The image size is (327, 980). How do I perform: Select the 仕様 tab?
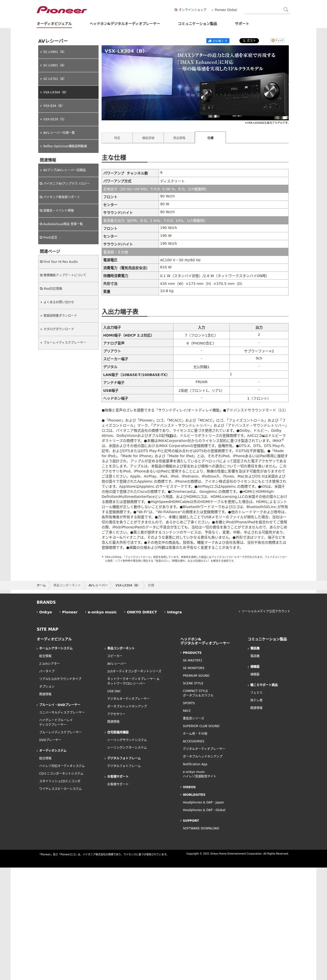click(210, 137)
